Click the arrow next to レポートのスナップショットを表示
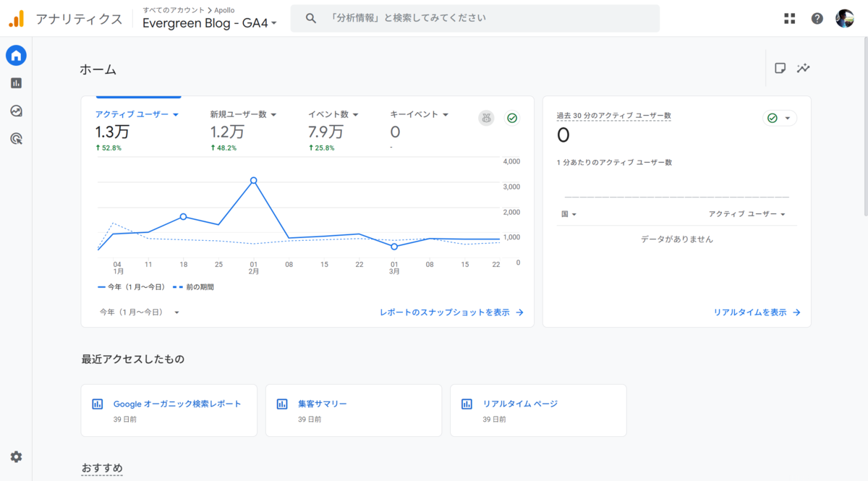The image size is (868, 481). tap(519, 312)
